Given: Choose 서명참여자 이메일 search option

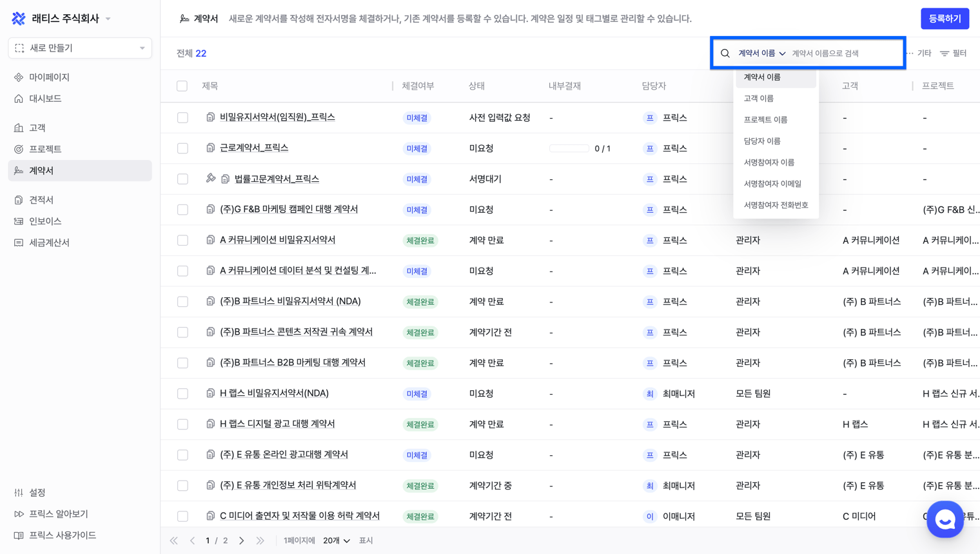Looking at the screenshot, I should (x=776, y=184).
